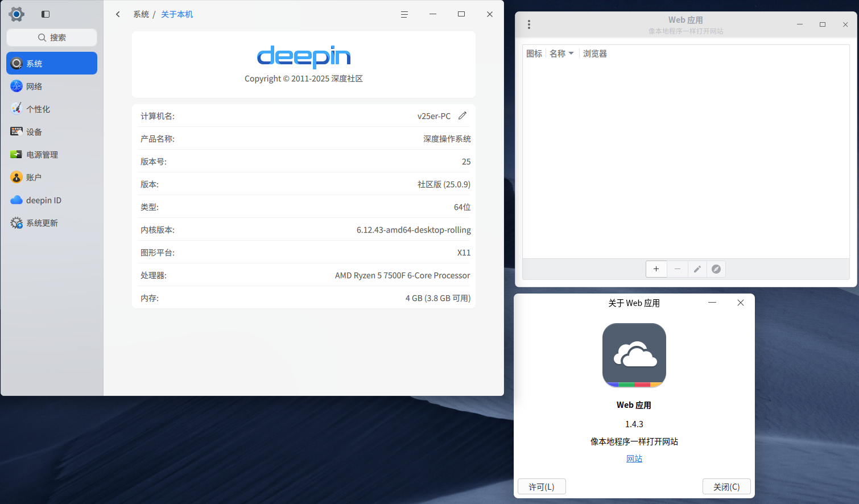Edit the computer name with pencil icon
The width and height of the screenshot is (859, 504).
462,115
